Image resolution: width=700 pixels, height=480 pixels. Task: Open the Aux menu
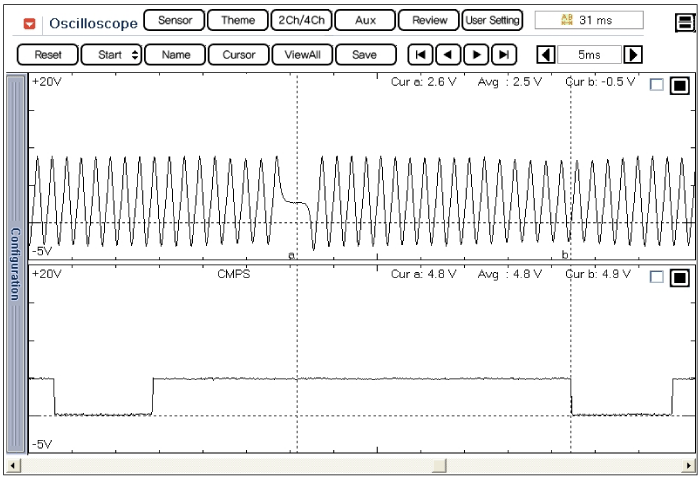coord(365,20)
